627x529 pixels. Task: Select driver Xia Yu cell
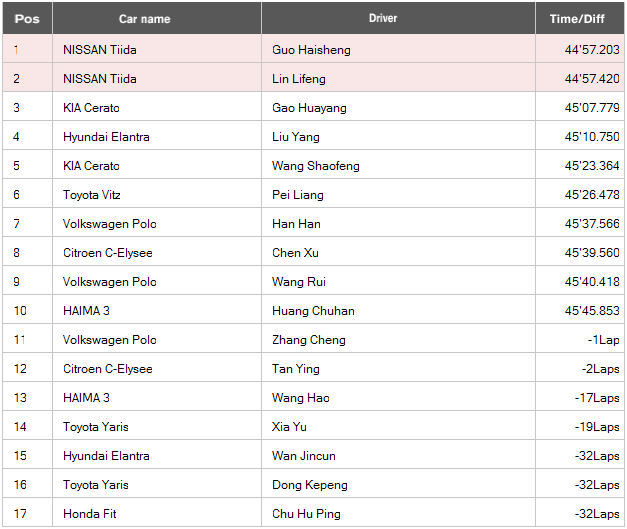(398, 425)
